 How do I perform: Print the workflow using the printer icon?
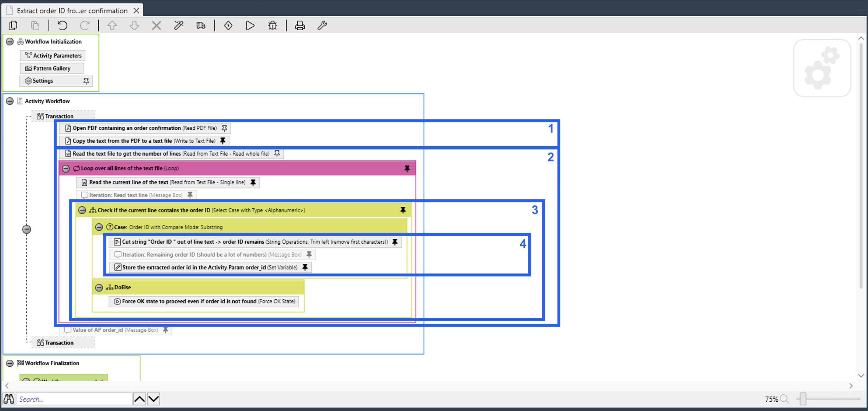tap(299, 25)
